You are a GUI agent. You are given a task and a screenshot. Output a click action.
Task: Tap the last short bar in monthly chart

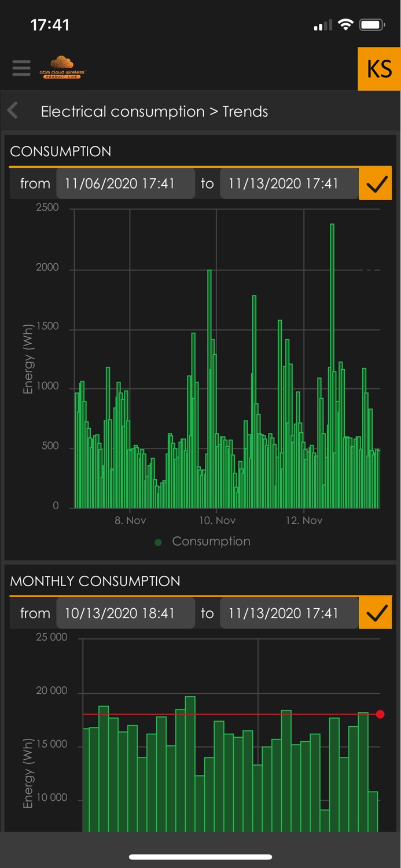[373, 811]
